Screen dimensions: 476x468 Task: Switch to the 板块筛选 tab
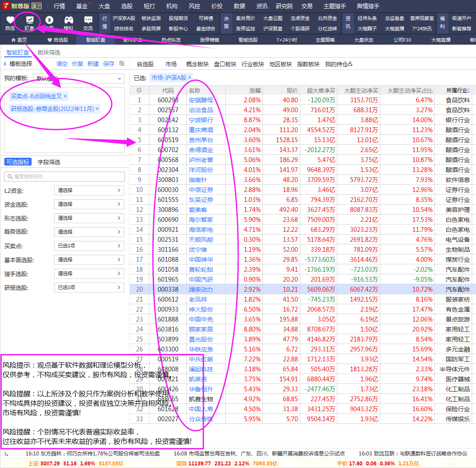coord(49,52)
